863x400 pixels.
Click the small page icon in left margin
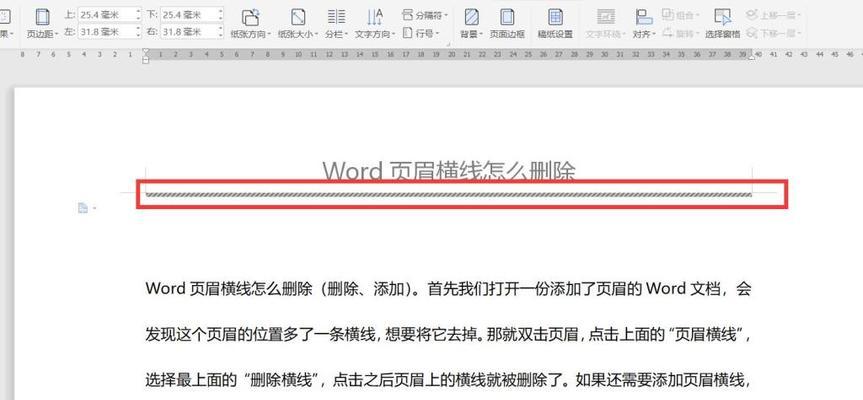click(x=83, y=207)
